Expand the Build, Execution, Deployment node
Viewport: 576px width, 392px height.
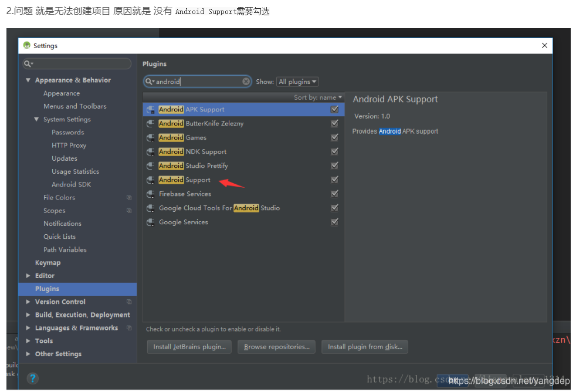pos(28,315)
